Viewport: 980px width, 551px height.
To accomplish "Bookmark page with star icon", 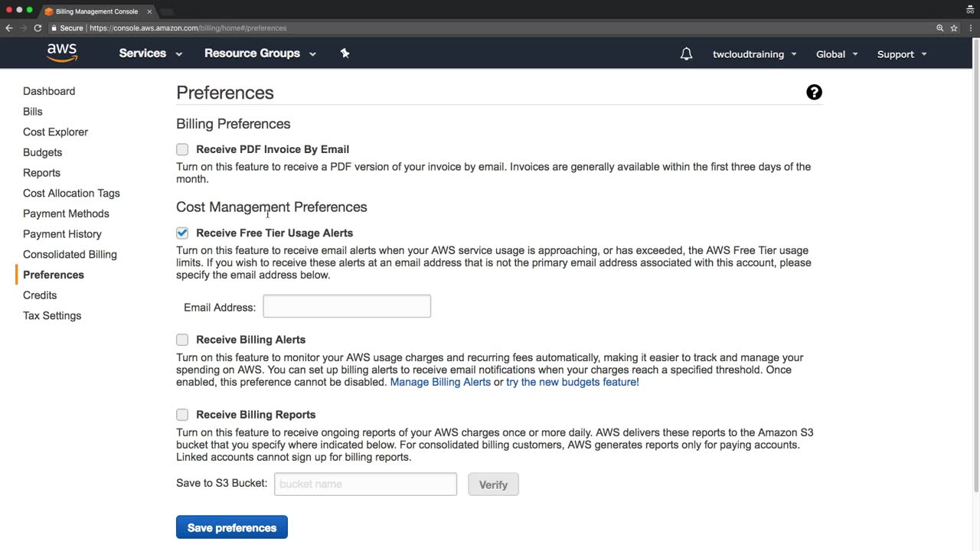I will coord(954,28).
